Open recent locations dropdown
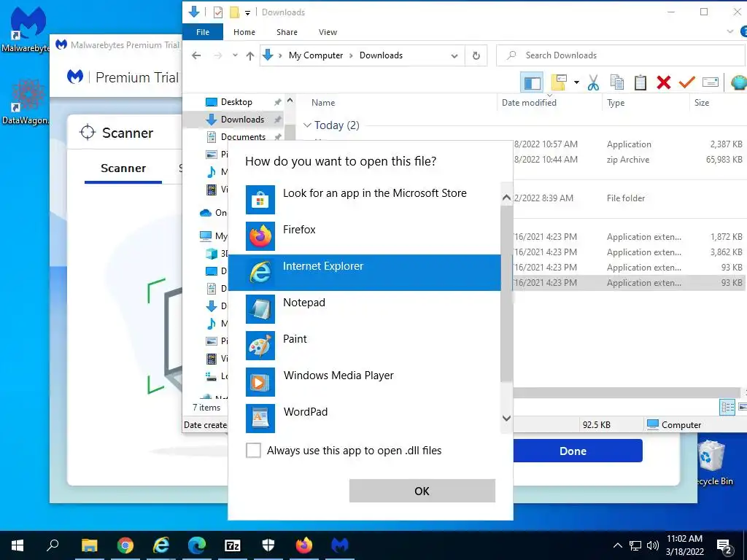 click(x=235, y=55)
